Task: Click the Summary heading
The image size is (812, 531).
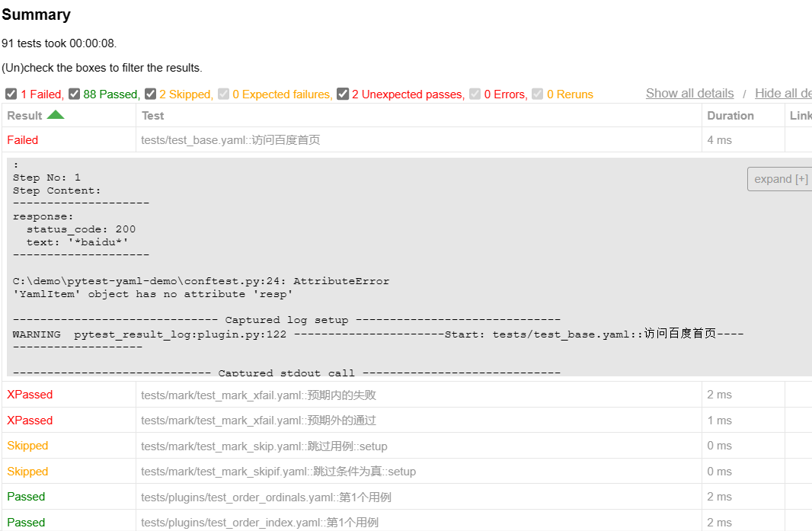Action: click(x=36, y=14)
